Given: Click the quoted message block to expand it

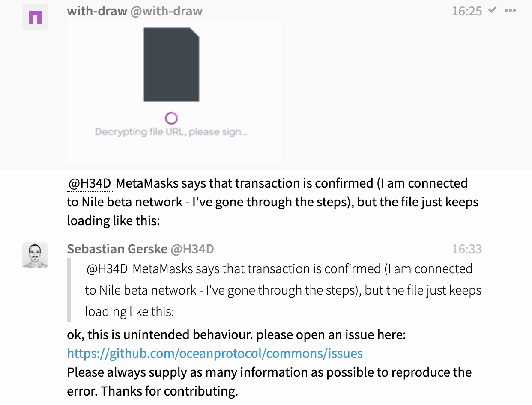Looking at the screenshot, I should 274,290.
